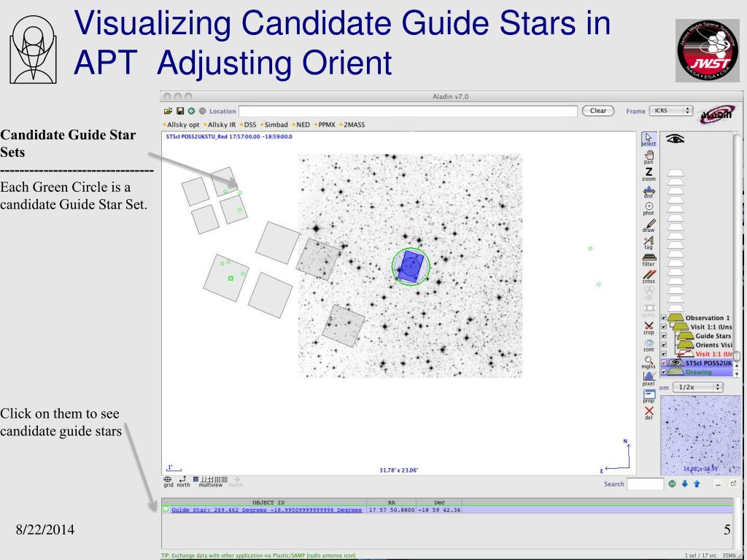Open the Frame ICRS dropdown
This screenshot has height=560, width=747.
click(670, 111)
